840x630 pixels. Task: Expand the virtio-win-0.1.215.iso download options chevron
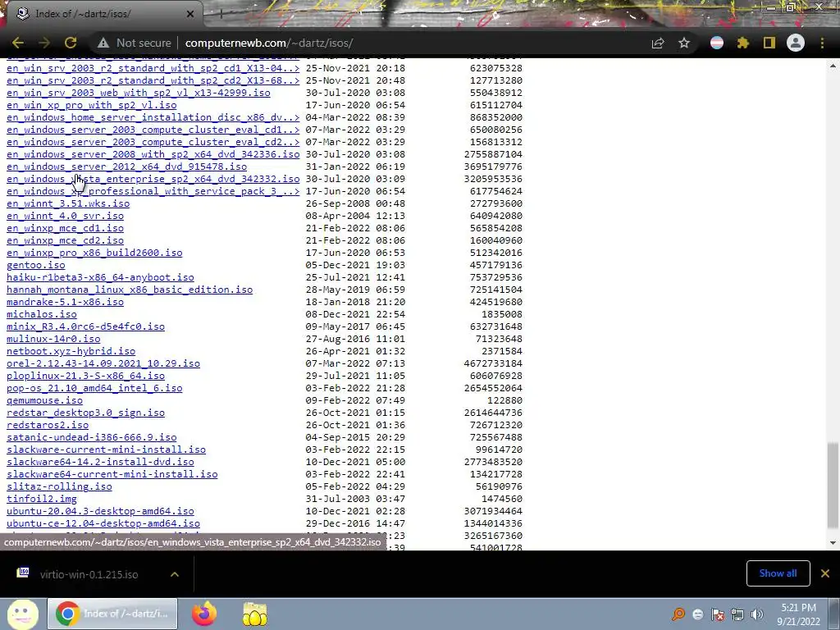click(175, 574)
